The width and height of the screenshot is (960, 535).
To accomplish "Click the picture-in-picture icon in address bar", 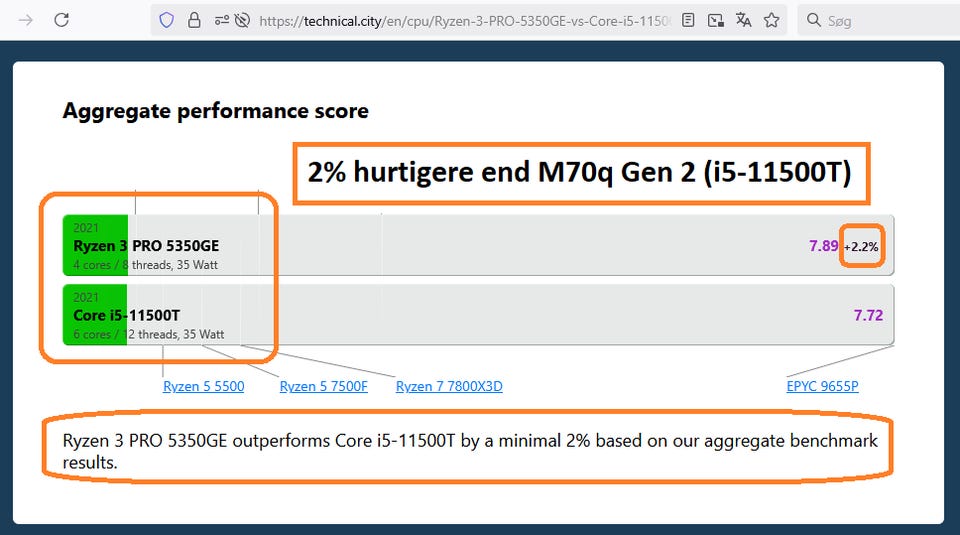I will (x=716, y=20).
